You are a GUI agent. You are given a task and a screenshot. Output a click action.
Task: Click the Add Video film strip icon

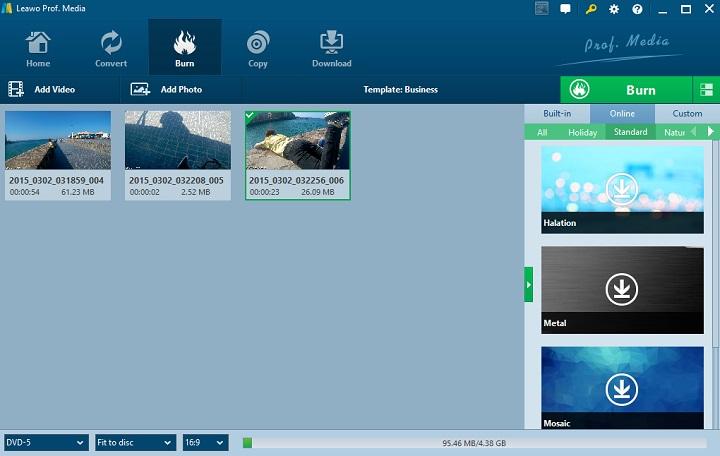(16, 89)
